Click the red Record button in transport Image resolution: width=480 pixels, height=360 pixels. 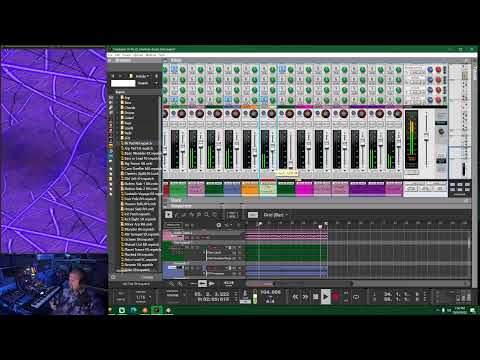[x=336, y=296]
